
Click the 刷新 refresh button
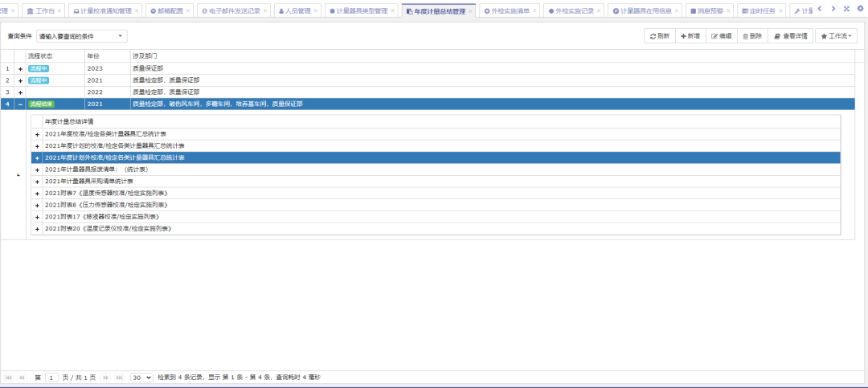[660, 36]
